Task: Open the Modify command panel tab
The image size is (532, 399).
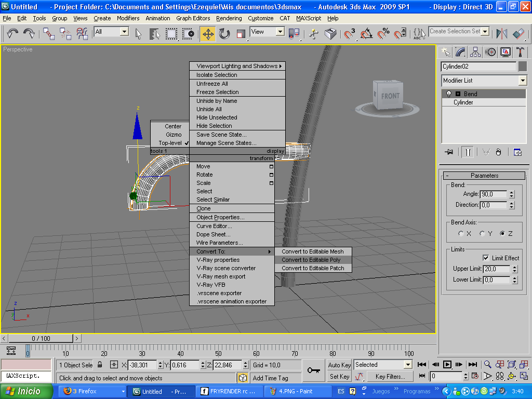Action: pos(460,52)
